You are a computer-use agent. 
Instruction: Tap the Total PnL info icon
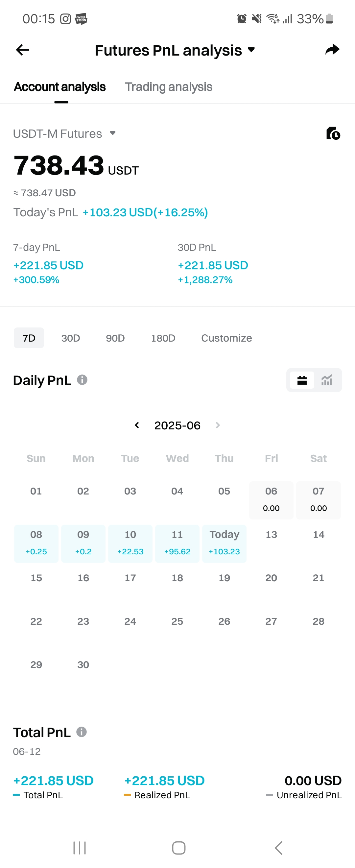coord(82,732)
